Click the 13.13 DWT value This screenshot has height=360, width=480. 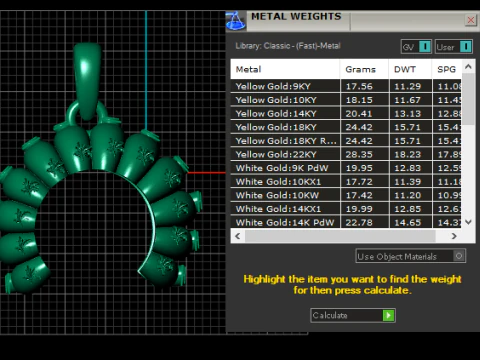[408, 114]
